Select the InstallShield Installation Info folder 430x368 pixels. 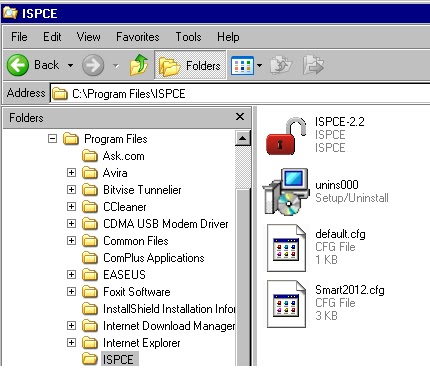(x=169, y=309)
